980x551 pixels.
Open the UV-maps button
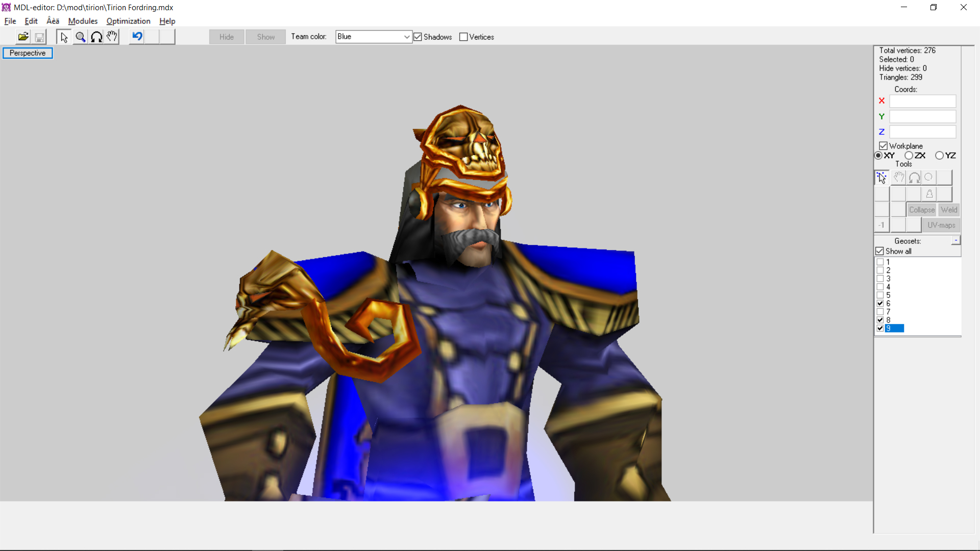(x=941, y=225)
